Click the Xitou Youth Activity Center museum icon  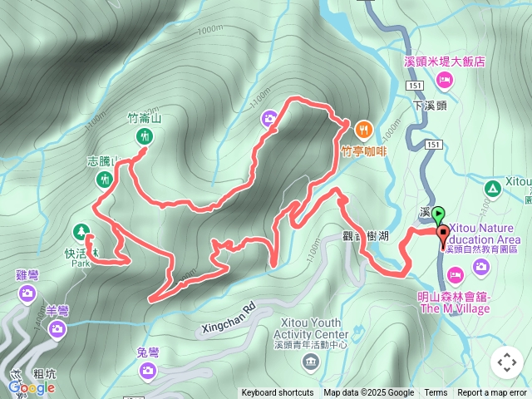310,362
